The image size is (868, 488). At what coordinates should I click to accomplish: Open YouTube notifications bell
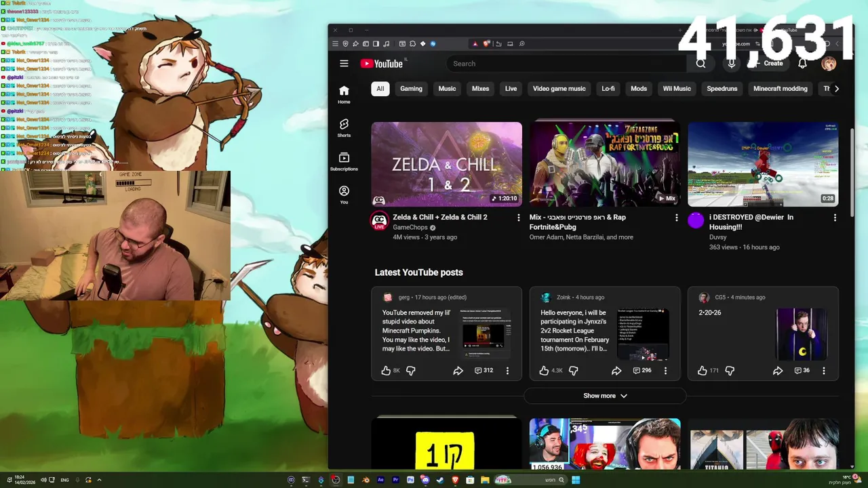[802, 64]
